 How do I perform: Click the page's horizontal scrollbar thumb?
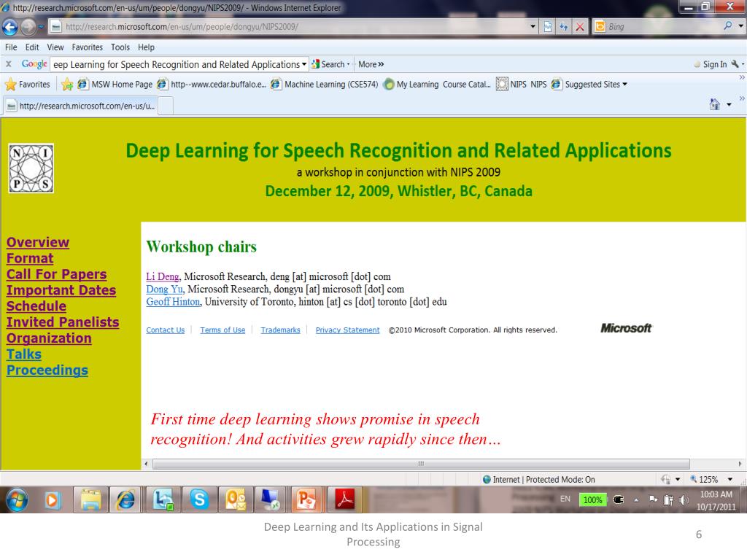point(421,464)
